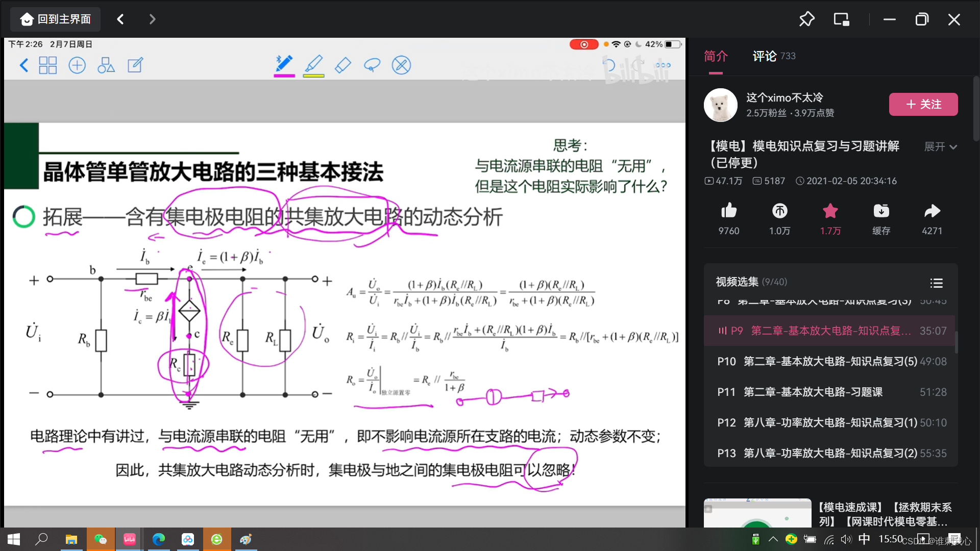Follow uploader with the 关注 button

point(923,105)
